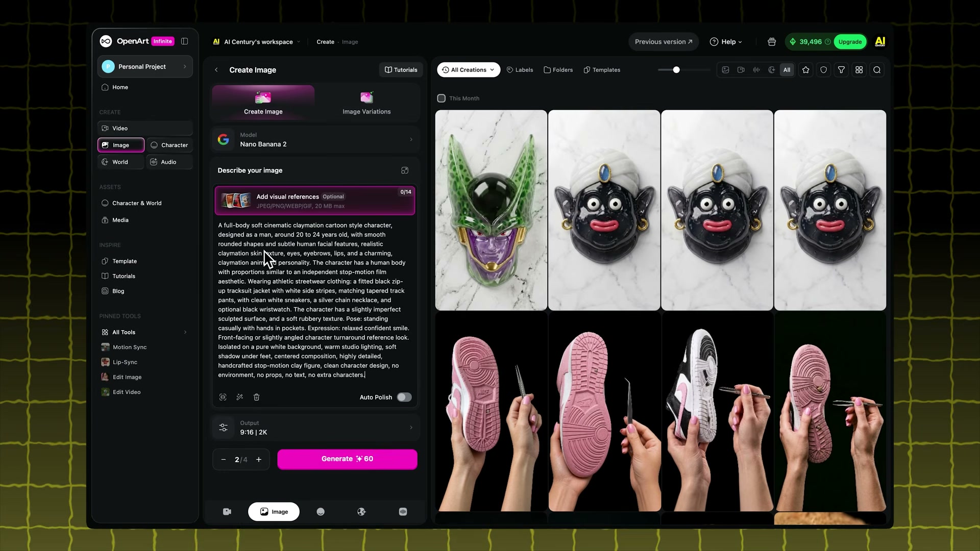Go back using the arrow beside Create Image
Viewport: 980px width, 551px height.
pos(216,70)
